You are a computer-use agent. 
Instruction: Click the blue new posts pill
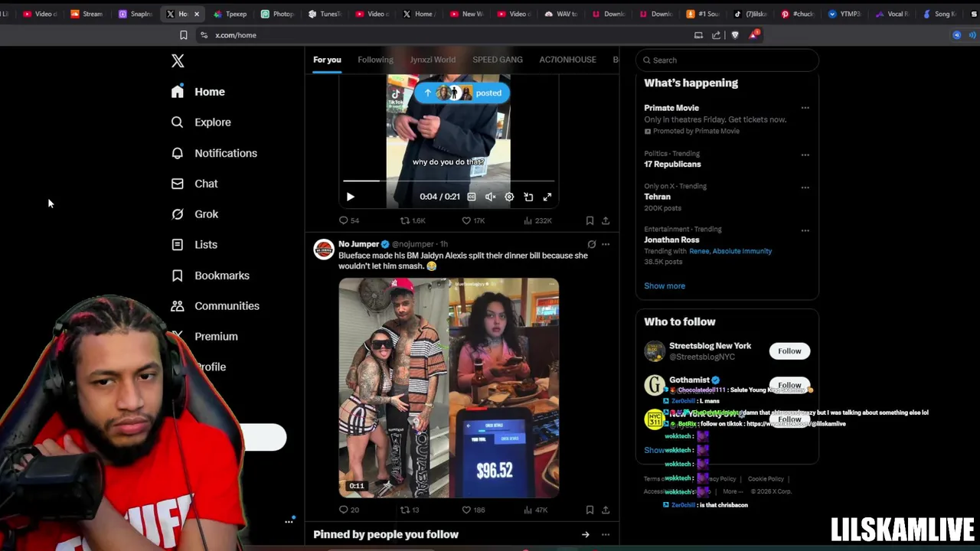point(462,93)
